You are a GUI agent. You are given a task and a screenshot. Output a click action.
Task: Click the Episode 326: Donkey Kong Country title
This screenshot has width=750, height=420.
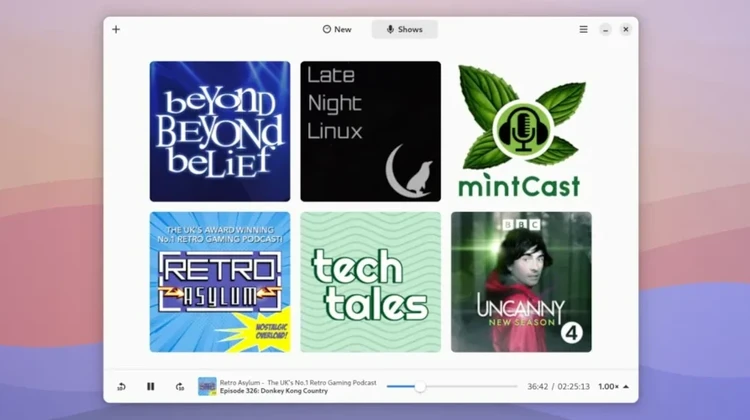pos(274,391)
